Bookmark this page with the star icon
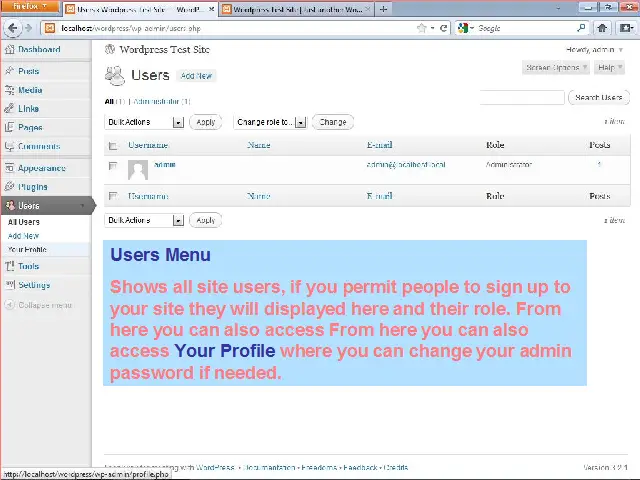 (x=422, y=28)
